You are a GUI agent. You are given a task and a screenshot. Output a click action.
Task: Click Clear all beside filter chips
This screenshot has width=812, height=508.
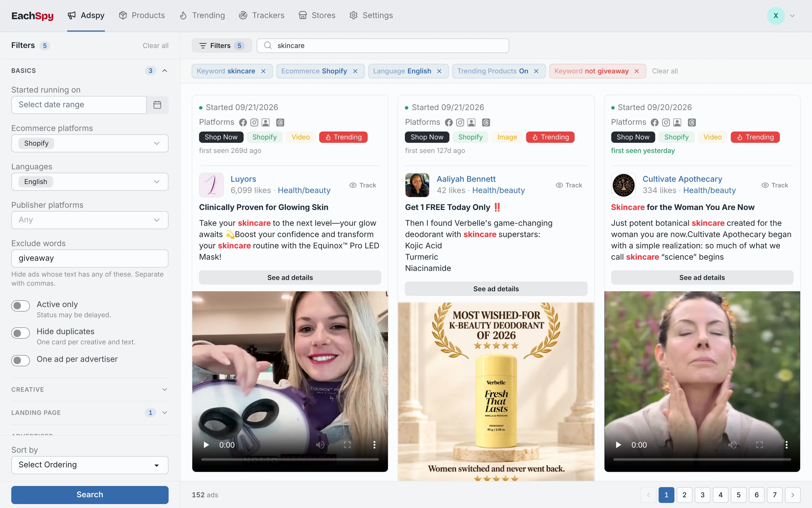tap(665, 71)
